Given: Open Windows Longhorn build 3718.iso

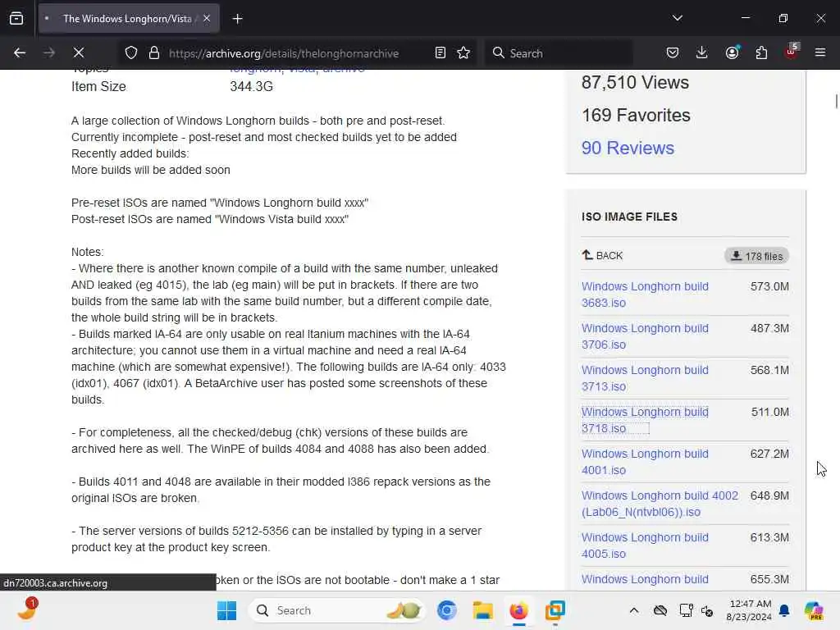Looking at the screenshot, I should (645, 420).
